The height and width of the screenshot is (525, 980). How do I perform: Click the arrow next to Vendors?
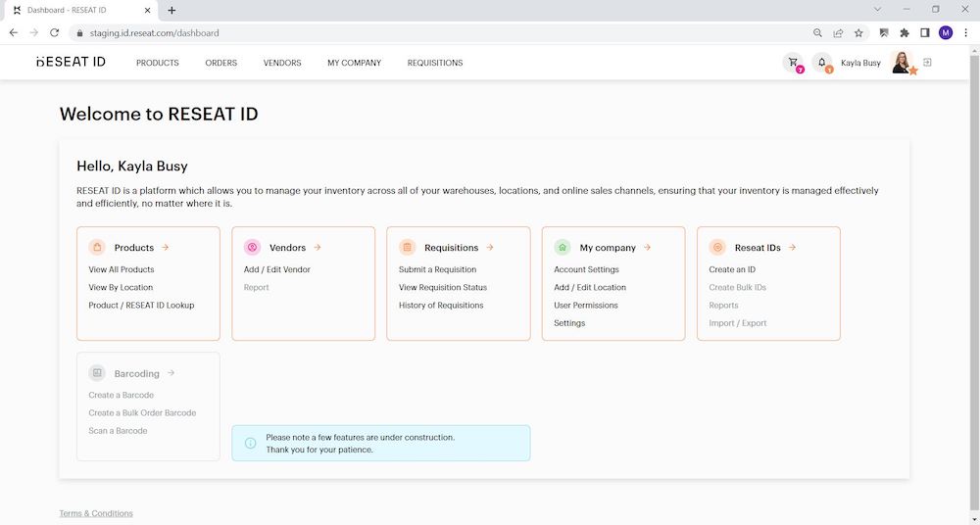click(x=318, y=248)
